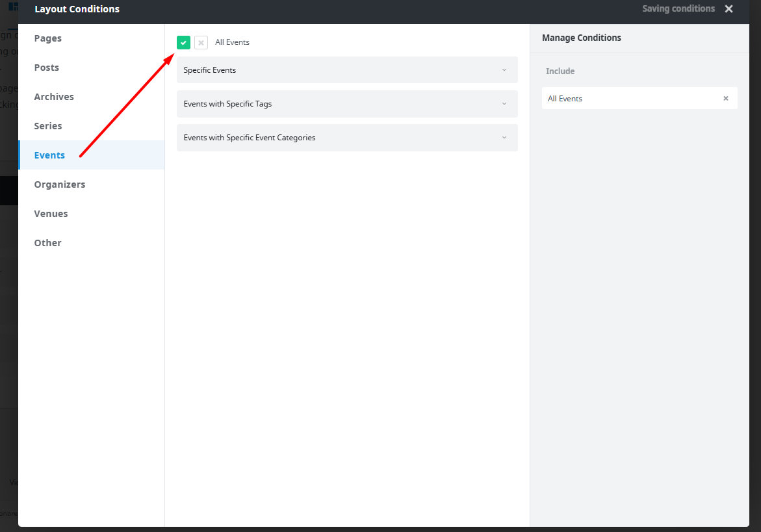This screenshot has height=532, width=761.
Task: Open the Other conditions category
Action: [47, 243]
